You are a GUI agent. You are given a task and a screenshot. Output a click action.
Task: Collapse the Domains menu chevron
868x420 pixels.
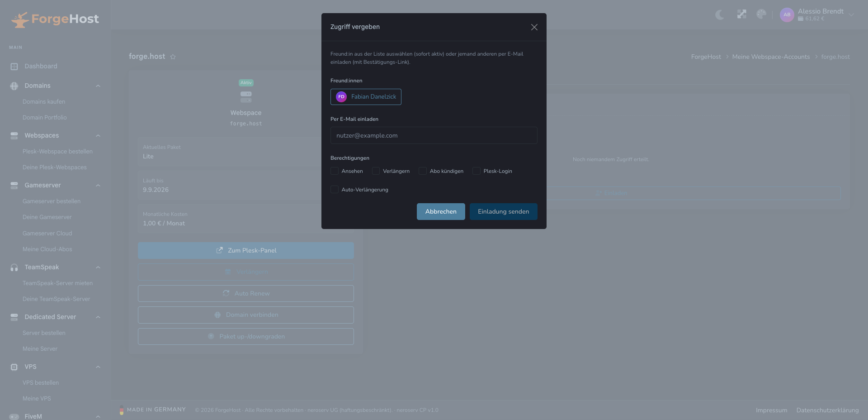(x=98, y=86)
